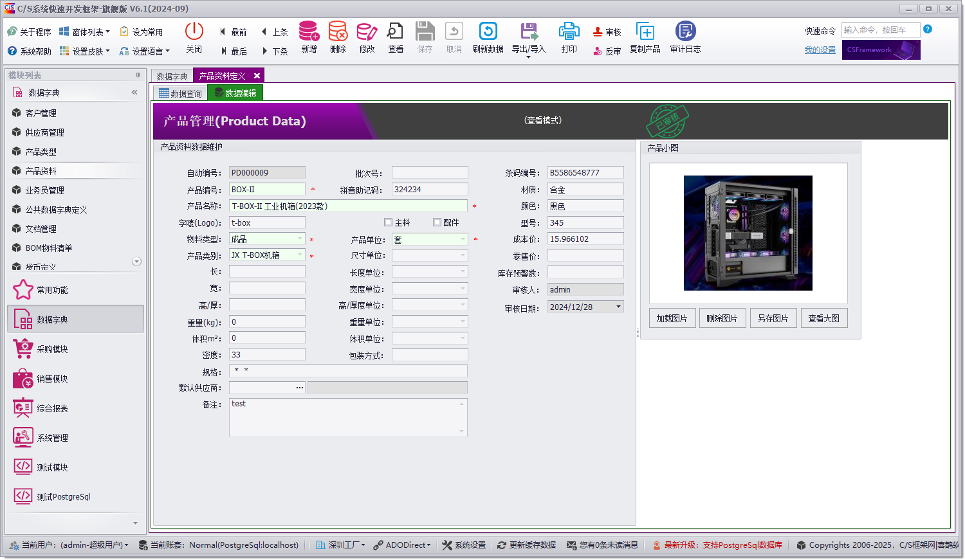Click the 加载图片 button
The width and height of the screenshot is (965, 560).
tap(672, 318)
